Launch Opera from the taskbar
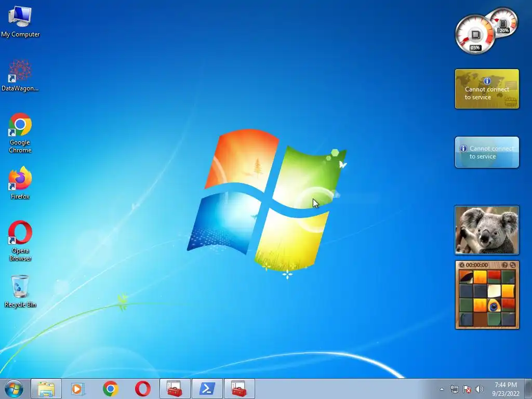Image resolution: width=532 pixels, height=399 pixels. tap(142, 389)
